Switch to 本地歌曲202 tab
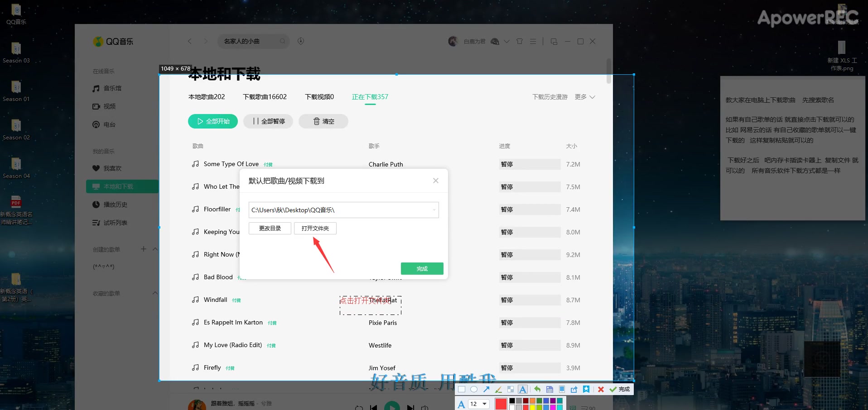The image size is (868, 410). 207,97
